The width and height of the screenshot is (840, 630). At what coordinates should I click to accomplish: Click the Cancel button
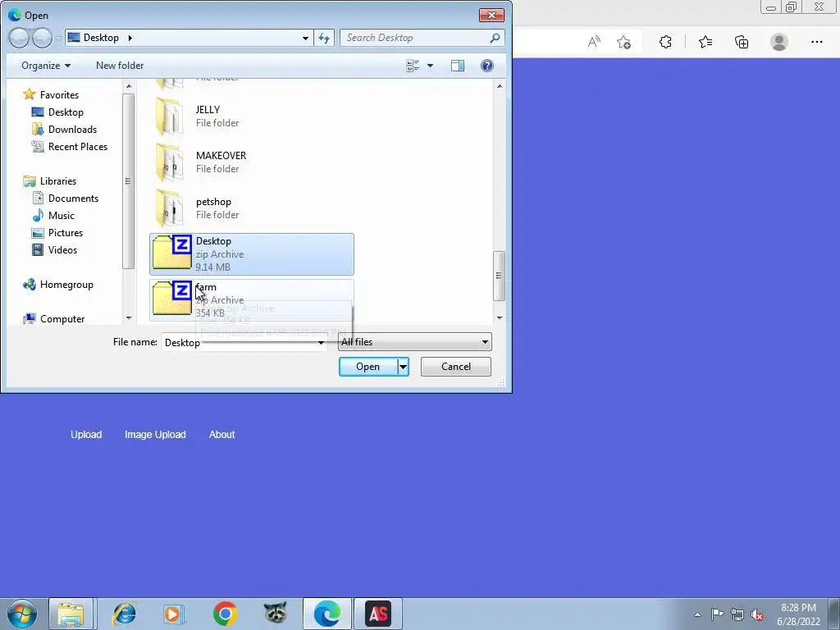456,367
